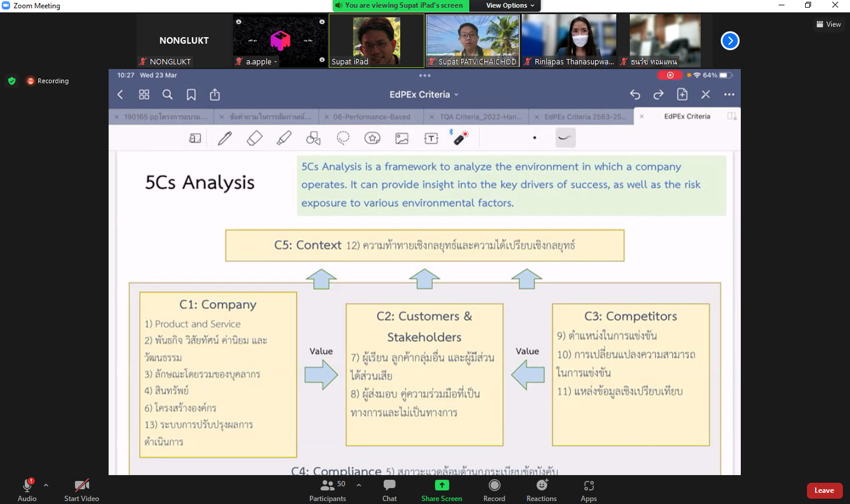The width and height of the screenshot is (850, 504).
Task: Select the Highlighter tool
Action: coord(284,138)
